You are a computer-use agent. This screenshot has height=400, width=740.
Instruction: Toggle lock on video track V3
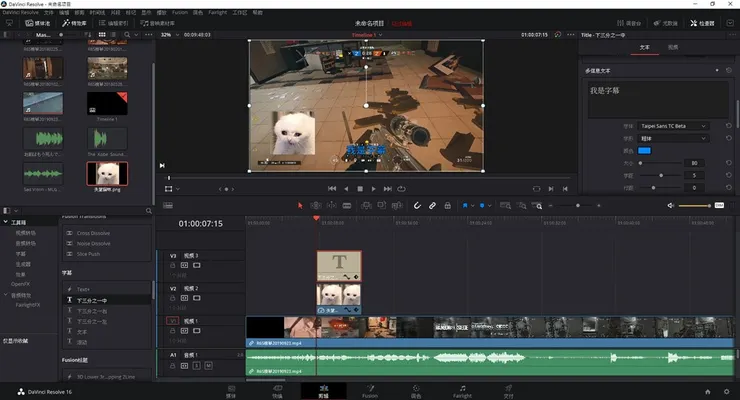[x=172, y=267]
